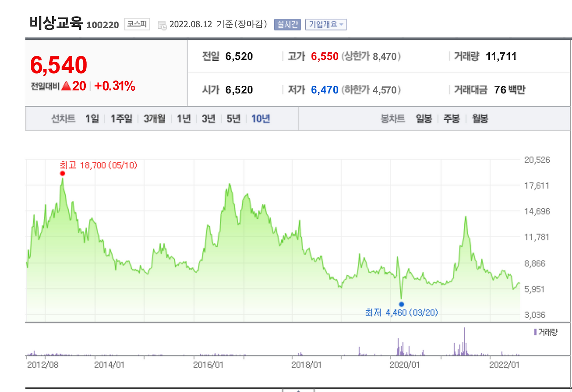Screen dimensions: 572x392
Task: Click the 시가 value 6,520
Action: [239, 90]
